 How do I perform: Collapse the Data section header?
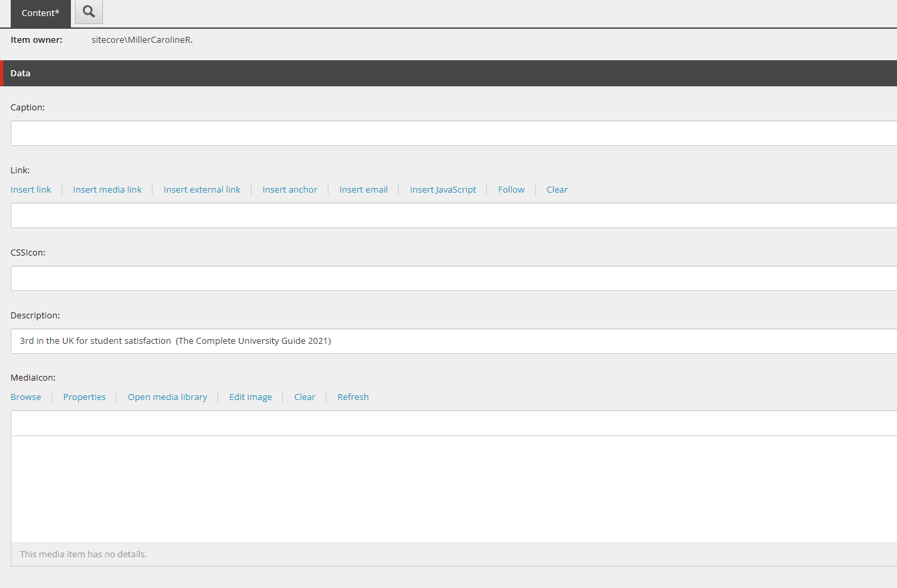tap(20, 73)
